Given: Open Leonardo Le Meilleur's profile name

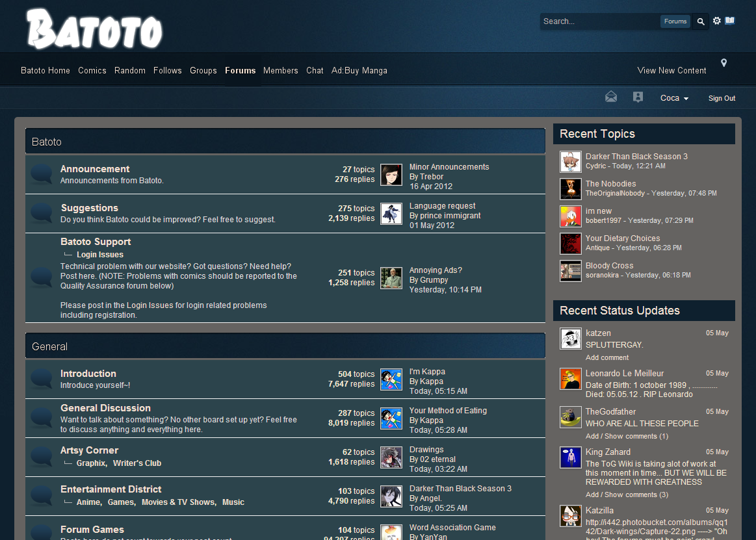Looking at the screenshot, I should coord(625,373).
